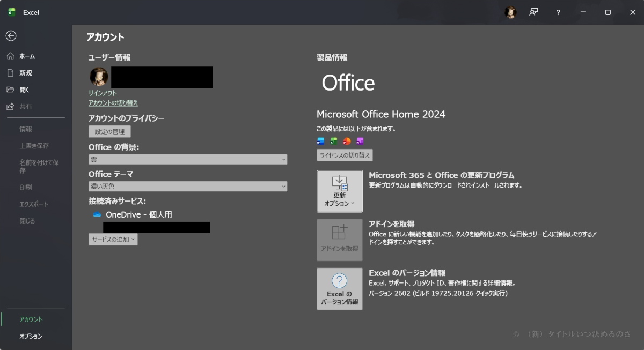
Task: Click the feedback icon in title bar
Action: point(533,12)
